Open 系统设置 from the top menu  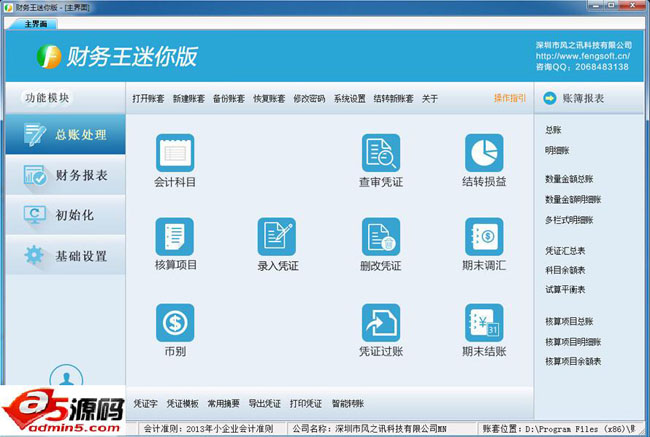tap(349, 99)
